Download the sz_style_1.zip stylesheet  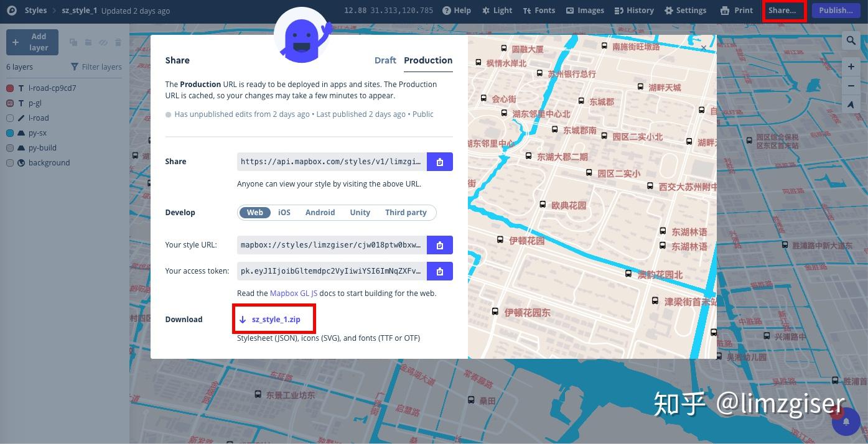276,319
